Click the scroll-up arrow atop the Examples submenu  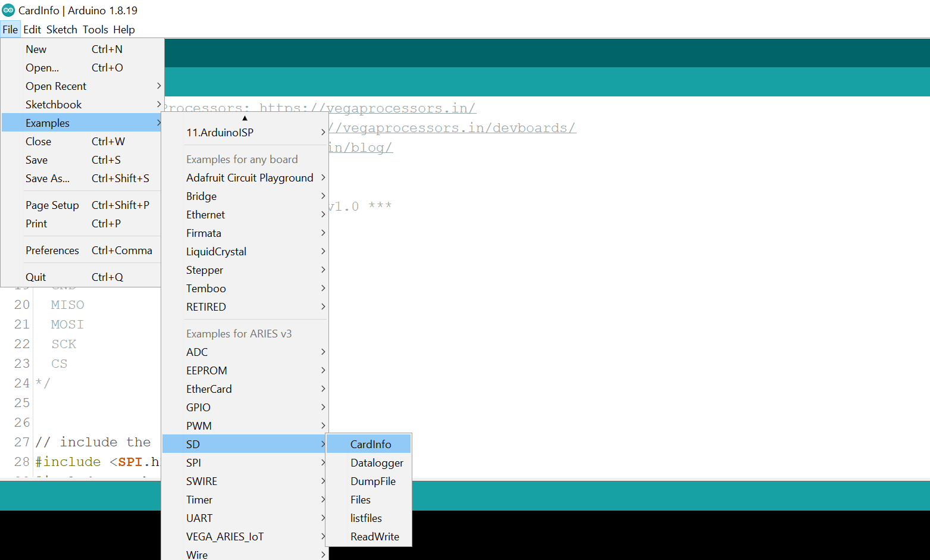tap(245, 118)
